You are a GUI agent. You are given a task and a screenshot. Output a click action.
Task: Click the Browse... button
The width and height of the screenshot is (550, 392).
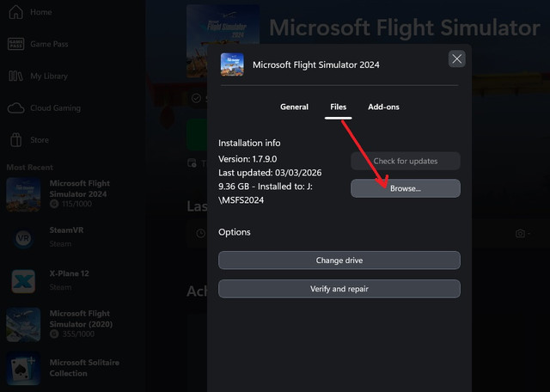point(405,188)
